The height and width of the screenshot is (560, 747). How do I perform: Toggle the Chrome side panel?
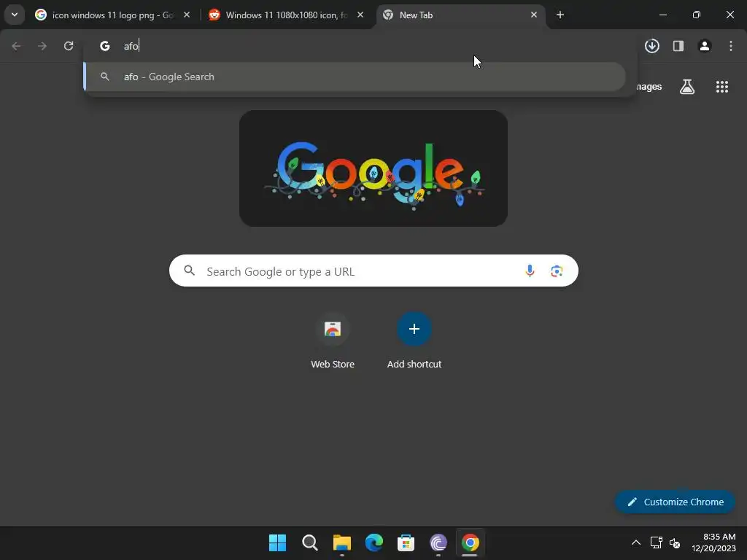(x=678, y=46)
